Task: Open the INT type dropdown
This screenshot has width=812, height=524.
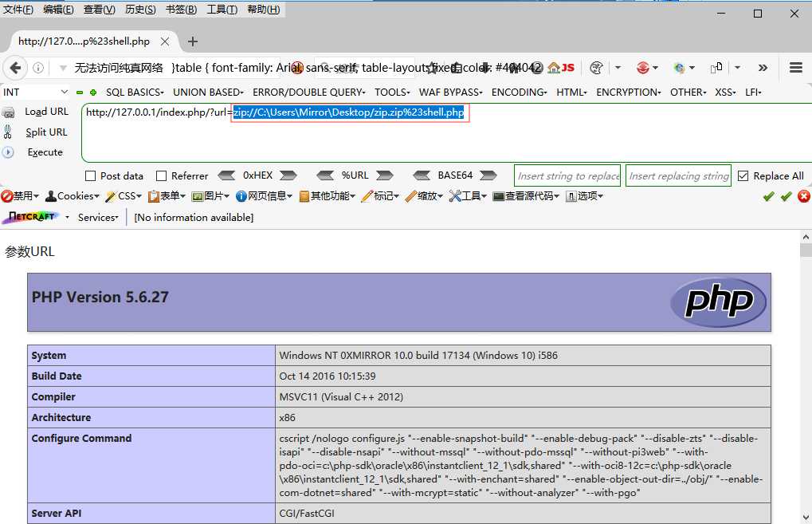Action: point(35,93)
